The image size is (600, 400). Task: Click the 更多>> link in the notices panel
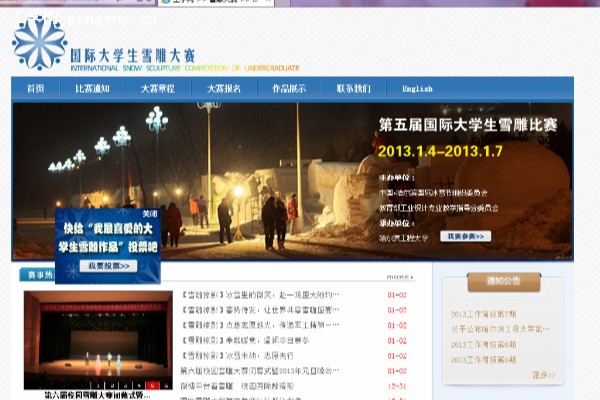(x=544, y=375)
